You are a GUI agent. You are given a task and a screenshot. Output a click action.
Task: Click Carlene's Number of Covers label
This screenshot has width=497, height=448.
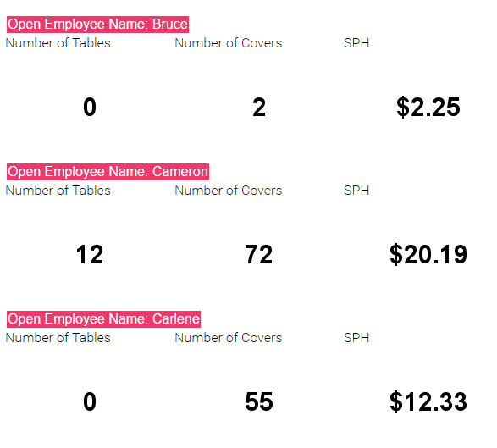(229, 338)
